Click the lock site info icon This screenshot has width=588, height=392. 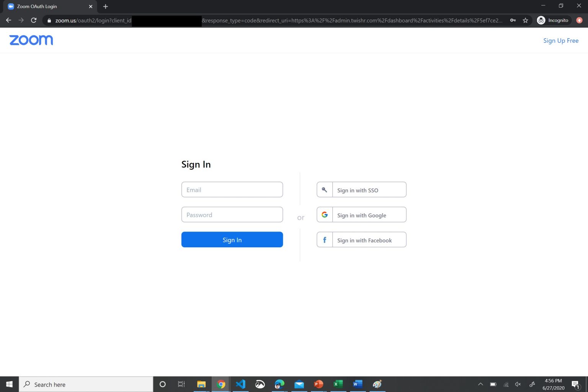49,20
